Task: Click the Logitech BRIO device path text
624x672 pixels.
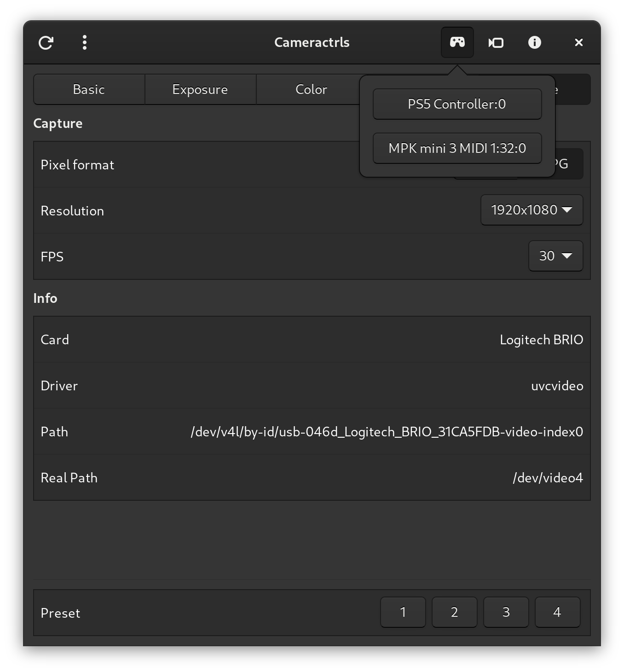Action: [387, 432]
